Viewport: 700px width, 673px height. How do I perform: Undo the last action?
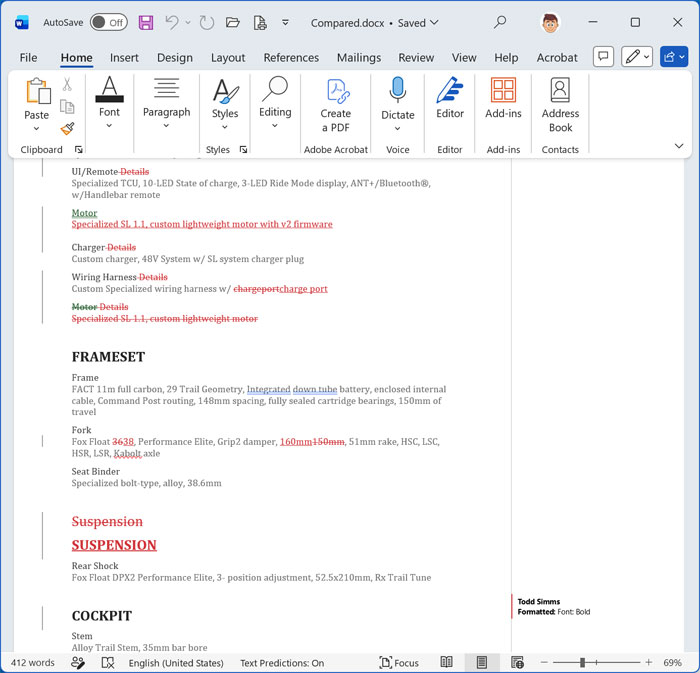point(172,22)
